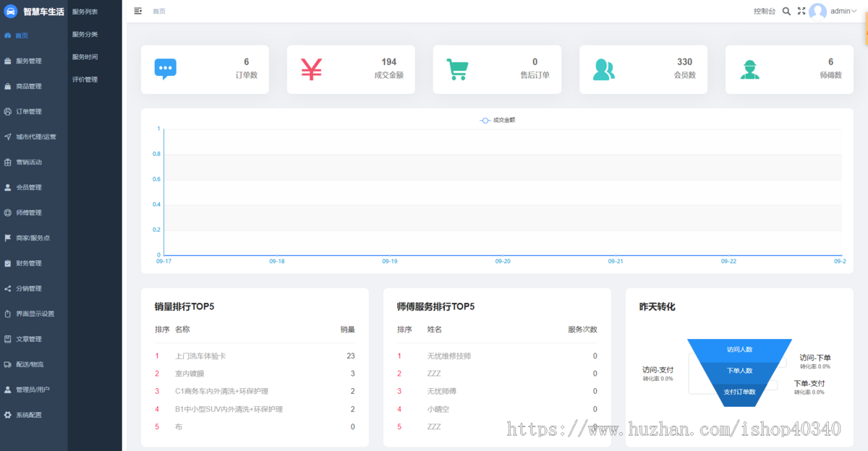This screenshot has width=868, height=451.
Task: Click the admin avatar picture
Action: click(x=818, y=12)
